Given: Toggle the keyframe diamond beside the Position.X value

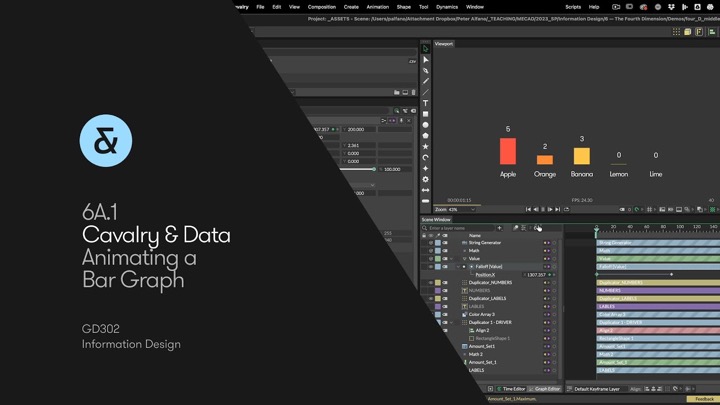Looking at the screenshot, I should [x=550, y=275].
